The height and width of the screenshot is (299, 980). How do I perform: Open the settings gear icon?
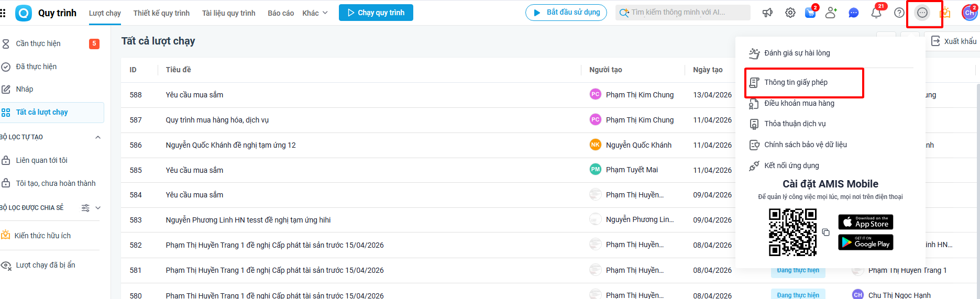coord(790,13)
